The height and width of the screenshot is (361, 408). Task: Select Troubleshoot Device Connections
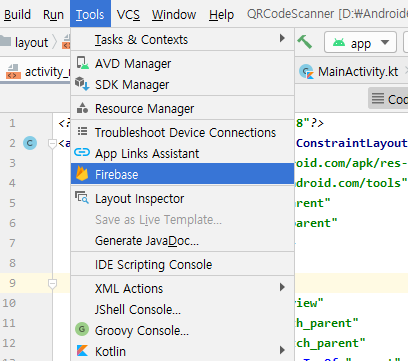pyautogui.click(x=182, y=132)
